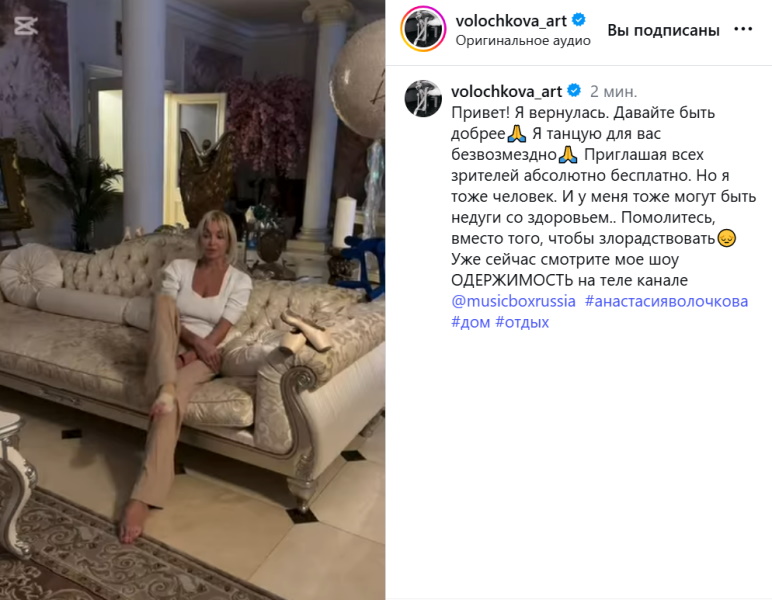The width and height of the screenshot is (772, 600).
Task: Open the volochkova_art profile picture in header
Action: coord(423,29)
